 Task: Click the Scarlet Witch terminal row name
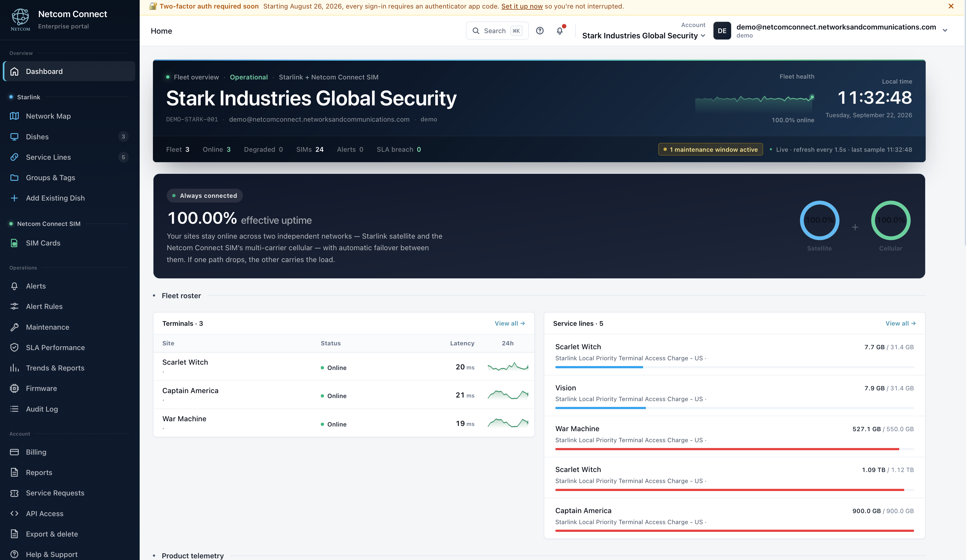(185, 362)
